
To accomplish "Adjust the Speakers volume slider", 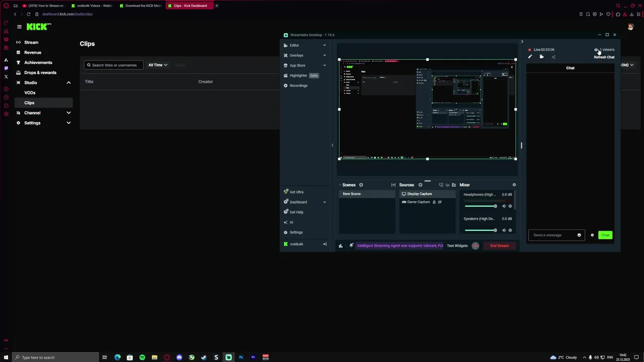I will point(481,230).
